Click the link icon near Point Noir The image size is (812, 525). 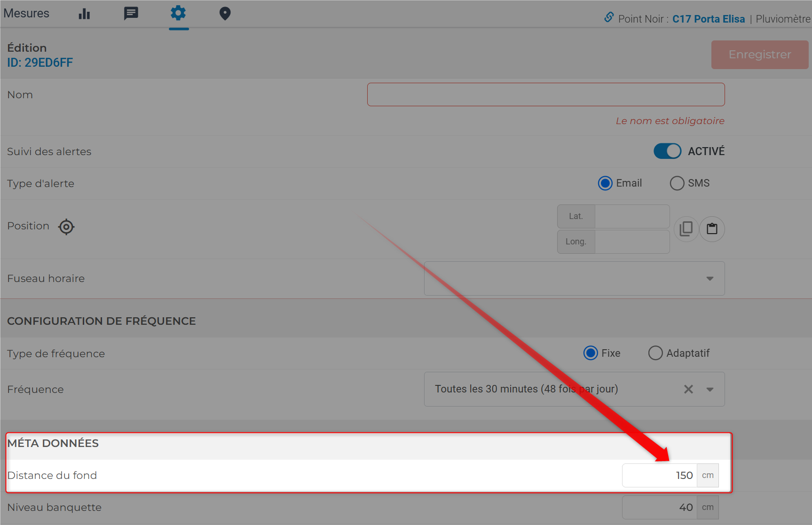point(609,18)
